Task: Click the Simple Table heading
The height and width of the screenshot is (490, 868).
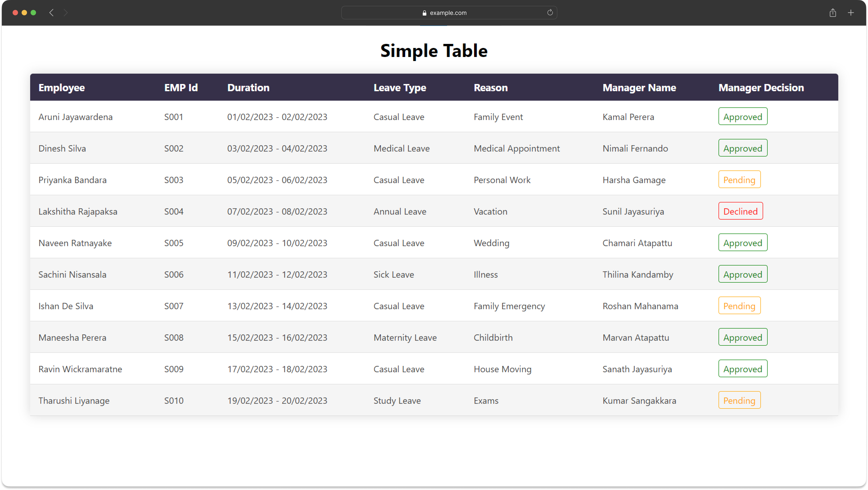Action: [434, 51]
